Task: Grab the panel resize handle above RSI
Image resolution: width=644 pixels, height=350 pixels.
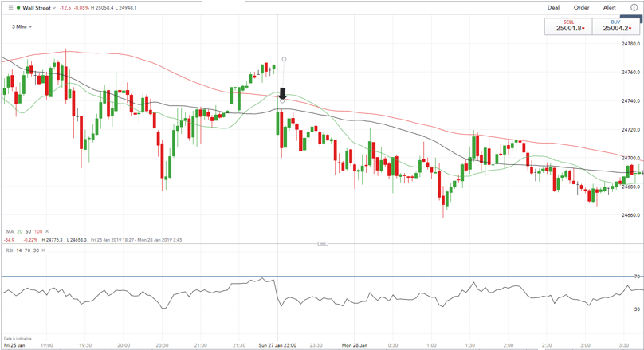Action: tap(322, 243)
